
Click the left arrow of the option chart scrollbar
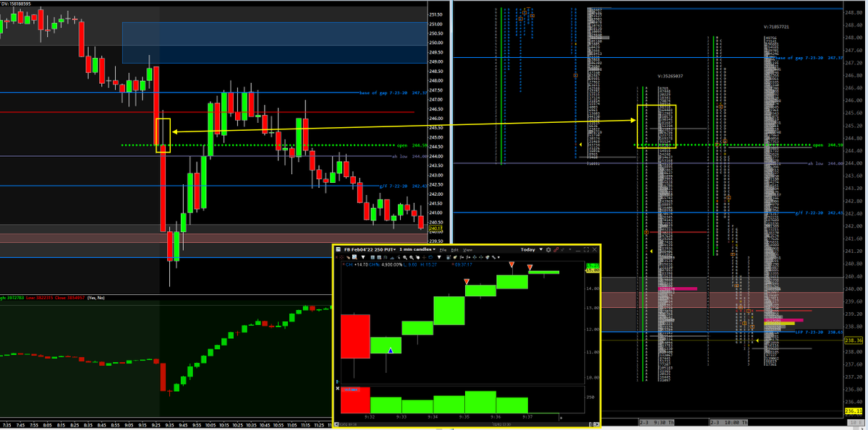click(336, 424)
